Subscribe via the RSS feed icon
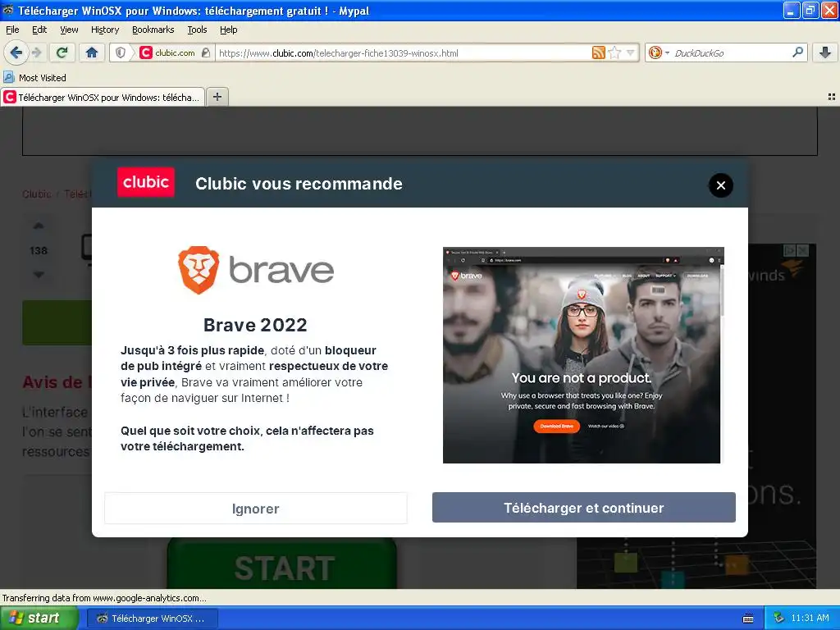840x630 pixels. pyautogui.click(x=598, y=52)
